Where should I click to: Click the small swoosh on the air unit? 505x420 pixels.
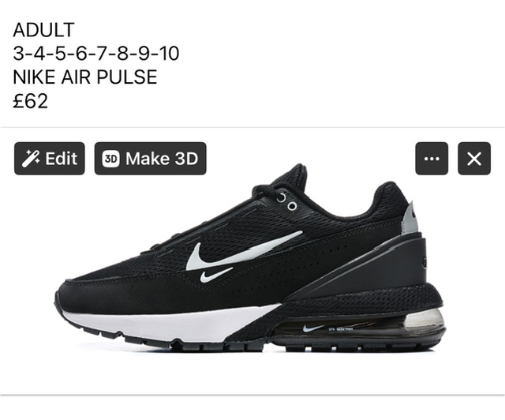coord(313,328)
